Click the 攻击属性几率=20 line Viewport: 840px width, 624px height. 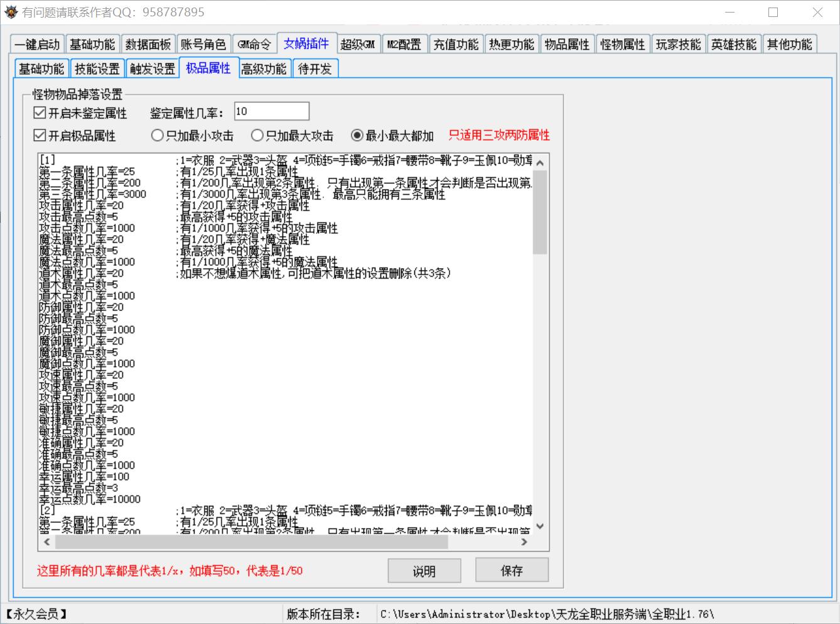pyautogui.click(x=81, y=205)
